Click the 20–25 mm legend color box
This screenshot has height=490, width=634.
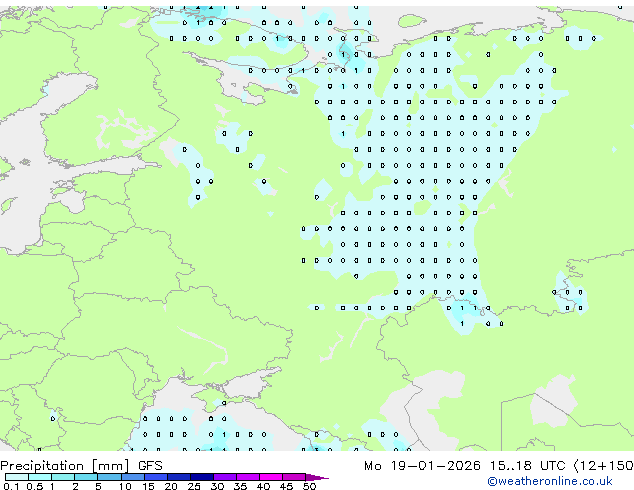pyautogui.click(x=179, y=477)
